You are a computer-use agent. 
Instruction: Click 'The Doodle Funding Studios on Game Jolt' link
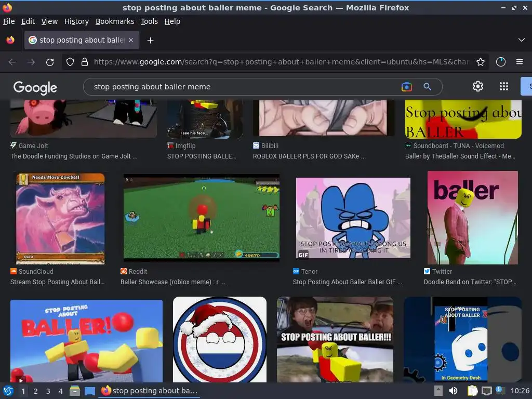(74, 156)
